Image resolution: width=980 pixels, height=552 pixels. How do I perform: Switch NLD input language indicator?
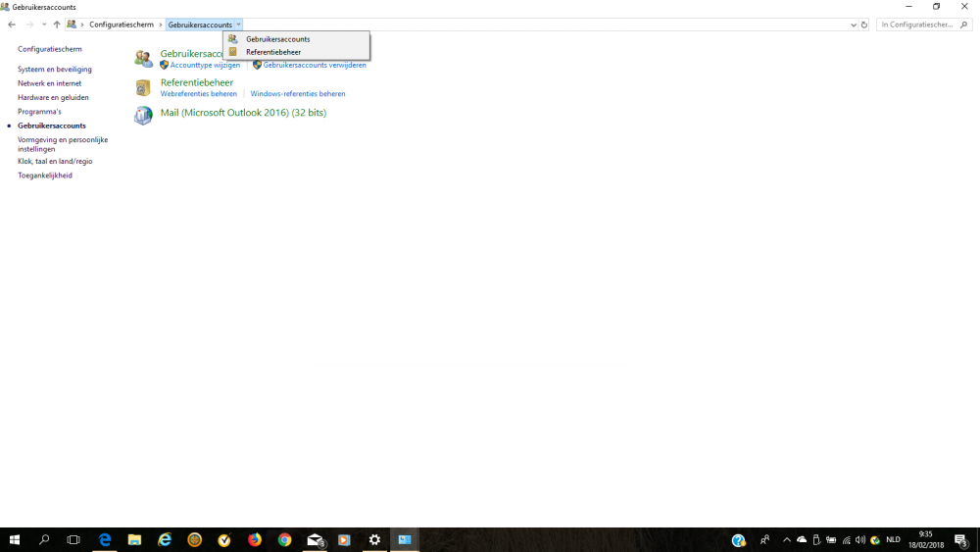tap(893, 540)
